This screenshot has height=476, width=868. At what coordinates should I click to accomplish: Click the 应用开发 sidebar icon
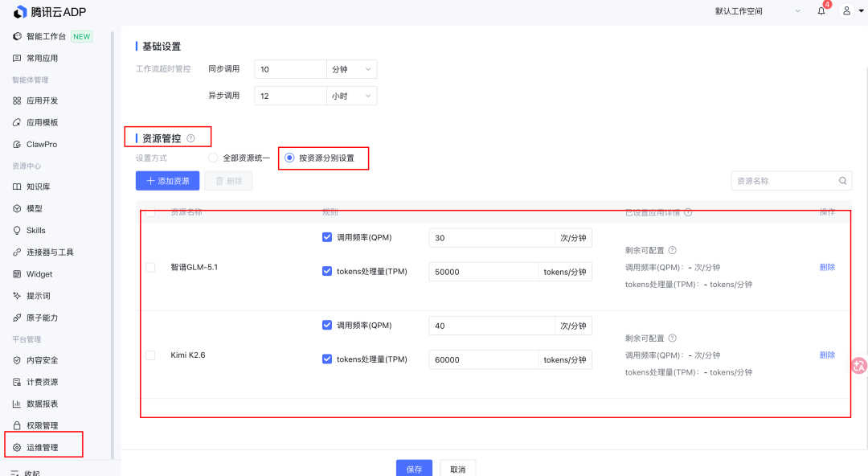(x=17, y=101)
